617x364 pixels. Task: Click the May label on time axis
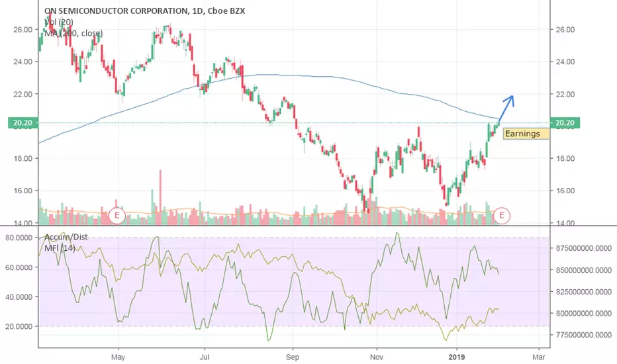click(118, 357)
